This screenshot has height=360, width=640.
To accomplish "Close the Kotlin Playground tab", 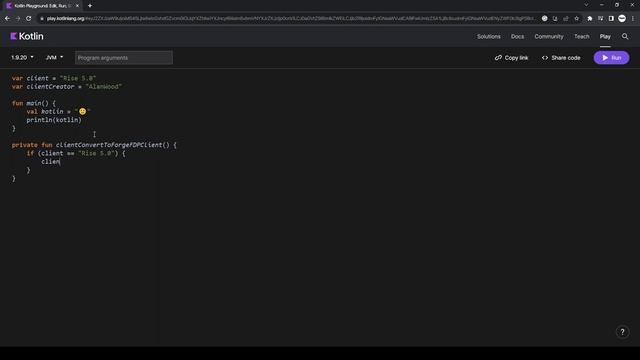I will click(x=77, y=6).
